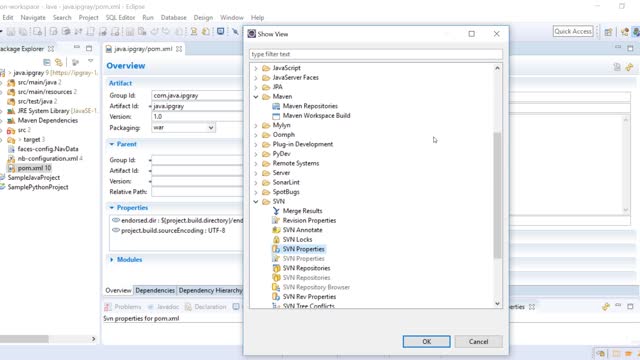Click the endorsed.dir property icon
Screen dimensions: 640x360
point(116,220)
